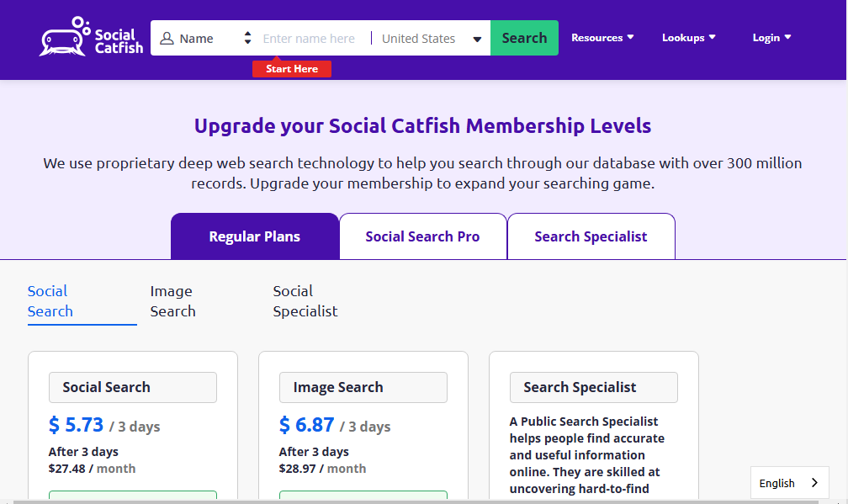Image resolution: width=848 pixels, height=504 pixels.
Task: Click the red Start Here badge
Action: pos(291,69)
